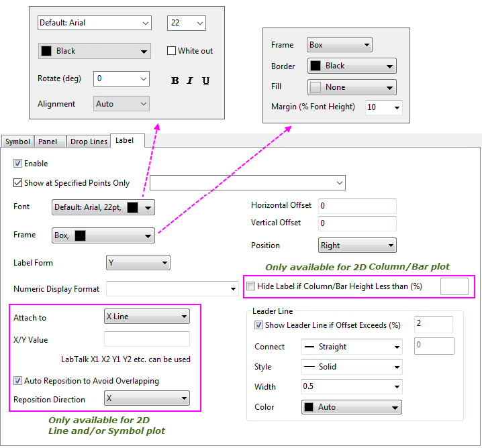This screenshot has height=448, width=482.
Task: Click the Bold formatting icon
Action: pyautogui.click(x=175, y=80)
